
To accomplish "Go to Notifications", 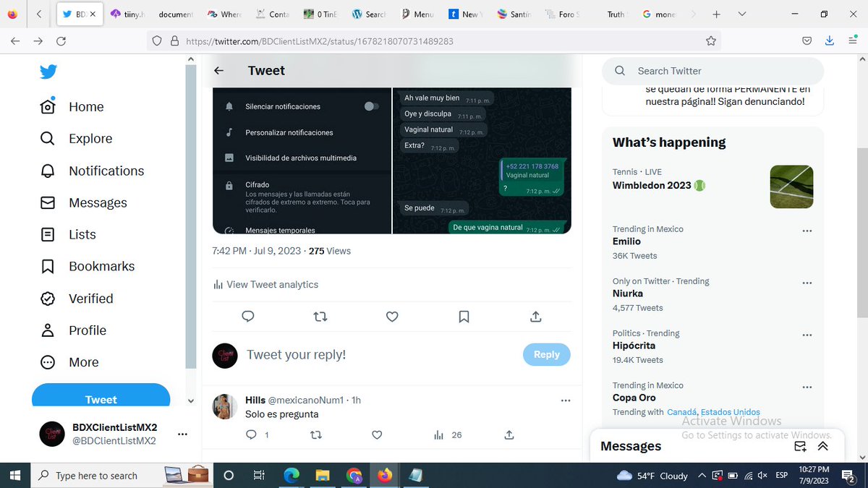I will [93, 171].
